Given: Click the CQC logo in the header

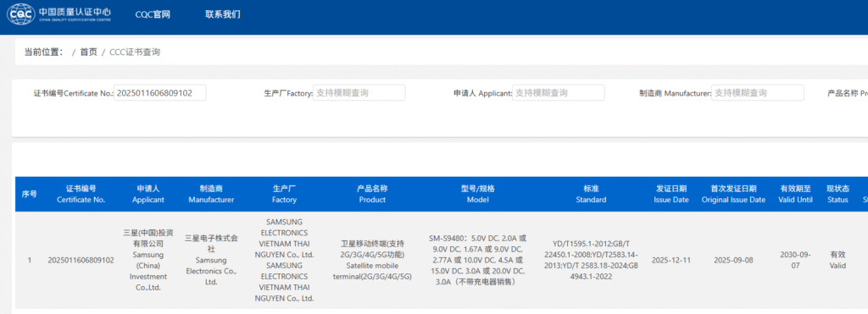Looking at the screenshot, I should pos(59,14).
